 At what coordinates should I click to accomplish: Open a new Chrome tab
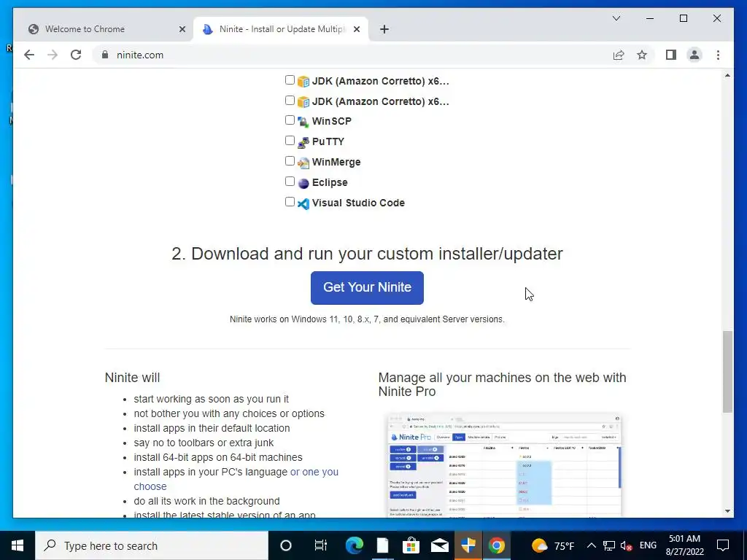[x=384, y=29]
